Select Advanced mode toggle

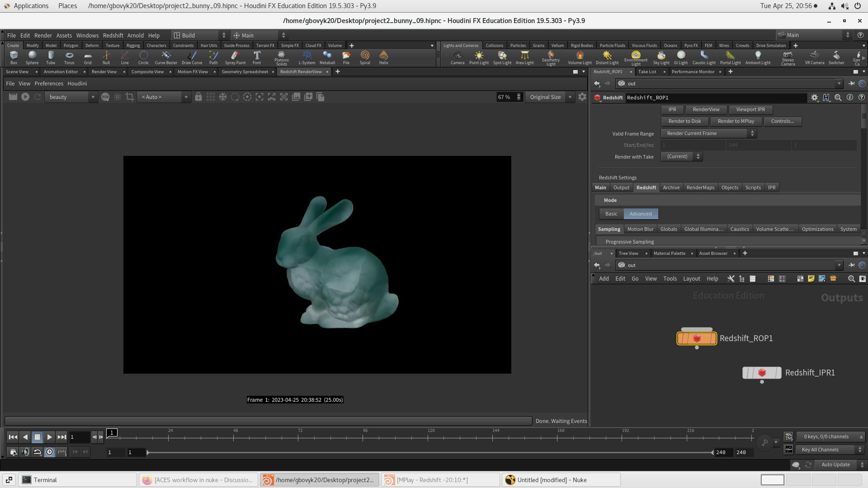(641, 214)
